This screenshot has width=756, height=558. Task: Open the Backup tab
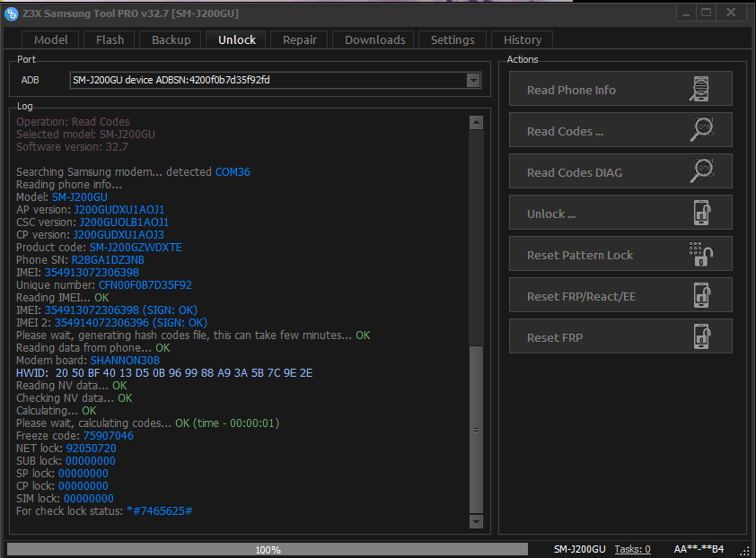tap(171, 40)
